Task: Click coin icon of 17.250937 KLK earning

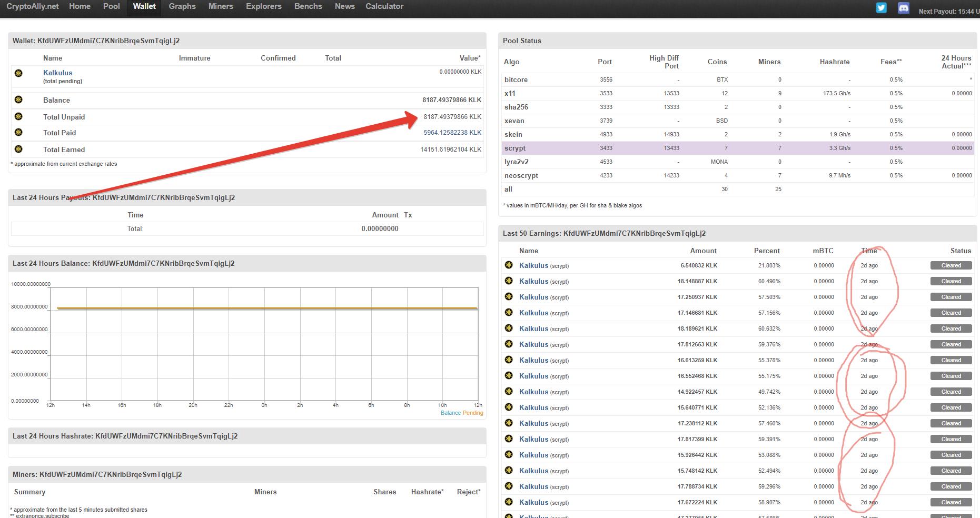Action: point(509,296)
